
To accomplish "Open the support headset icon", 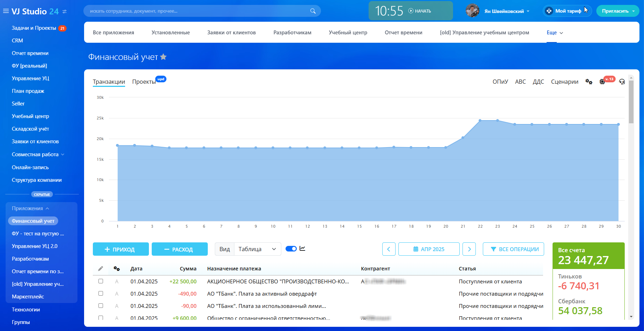I will [x=622, y=82].
